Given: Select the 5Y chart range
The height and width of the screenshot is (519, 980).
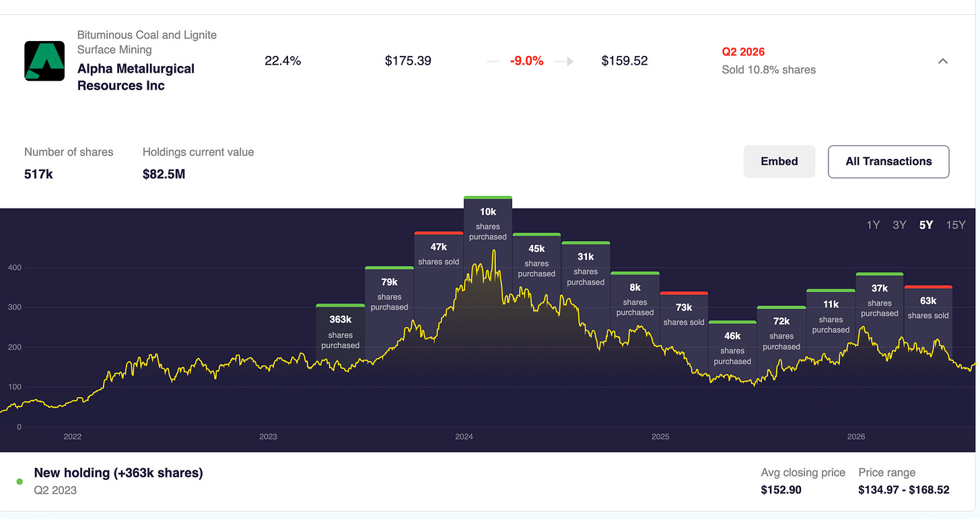Looking at the screenshot, I should [x=926, y=225].
